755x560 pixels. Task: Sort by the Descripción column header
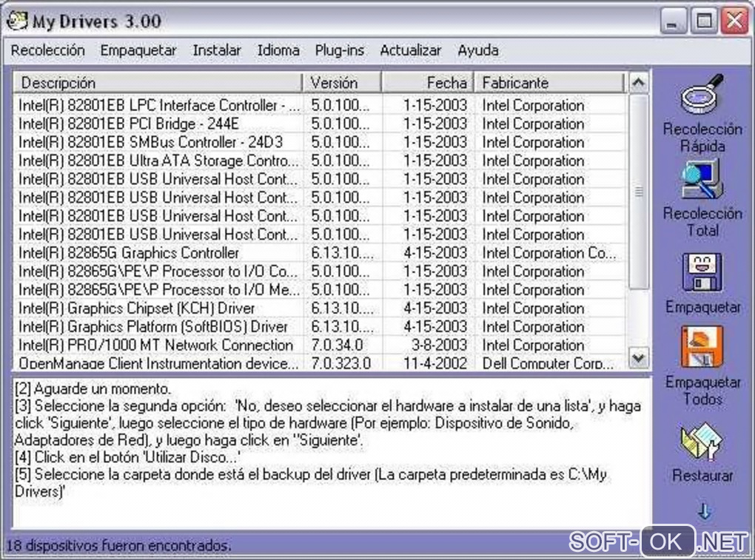[158, 83]
